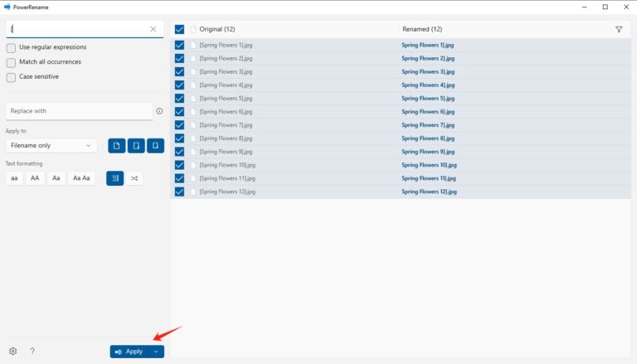The height and width of the screenshot is (364, 637).
Task: Turn on Case sensitive checkbox
Action: tap(11, 77)
